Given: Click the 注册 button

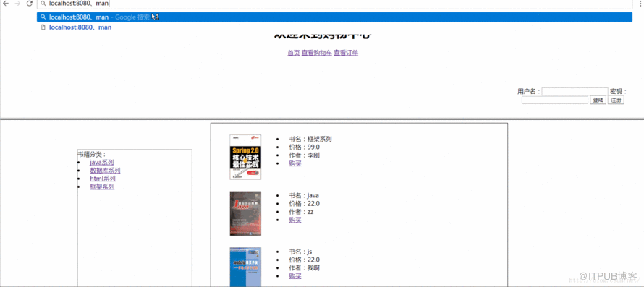Looking at the screenshot, I should (x=616, y=100).
